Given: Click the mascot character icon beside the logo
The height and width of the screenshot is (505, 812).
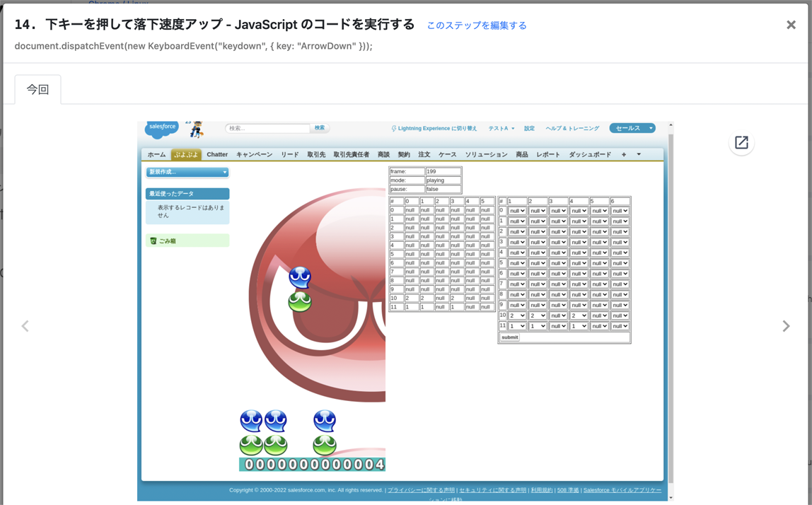Looking at the screenshot, I should coord(196,129).
